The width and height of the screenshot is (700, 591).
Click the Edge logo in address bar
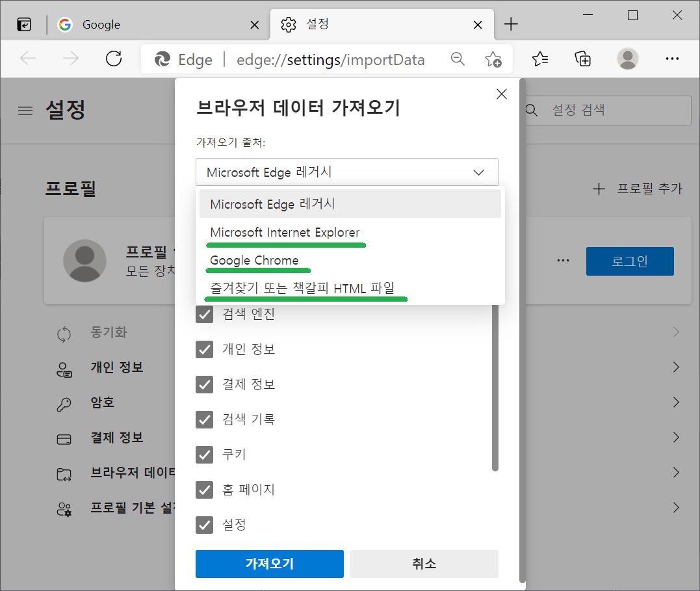(162, 59)
